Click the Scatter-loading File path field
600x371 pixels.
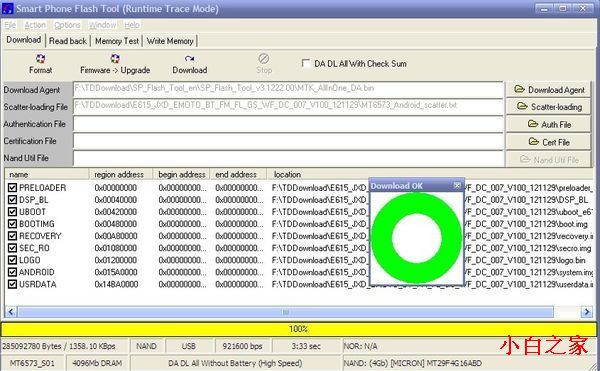tap(288, 106)
